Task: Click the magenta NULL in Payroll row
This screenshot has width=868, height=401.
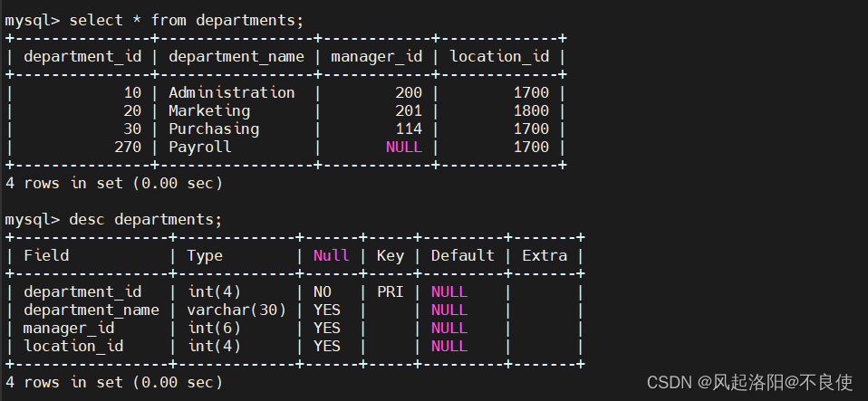Action: point(403,147)
